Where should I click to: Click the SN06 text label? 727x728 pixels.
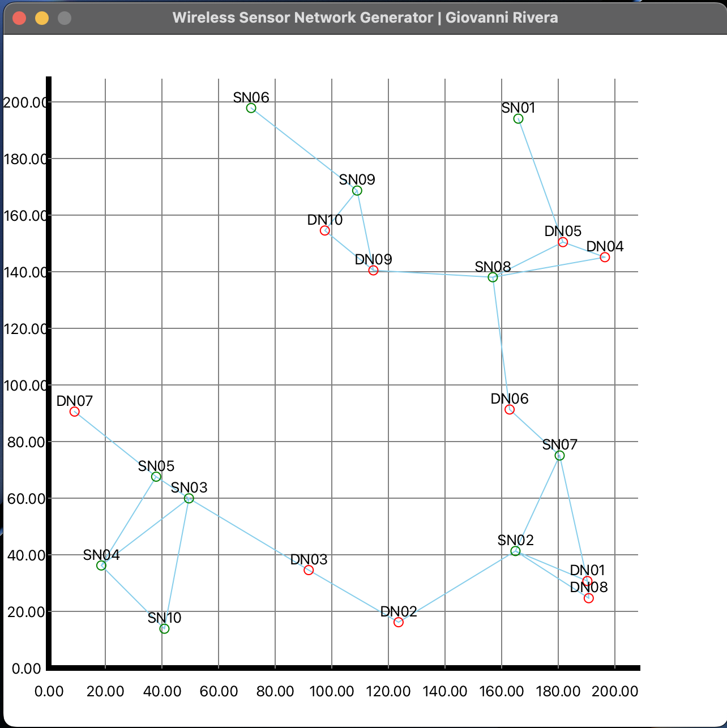pyautogui.click(x=251, y=98)
